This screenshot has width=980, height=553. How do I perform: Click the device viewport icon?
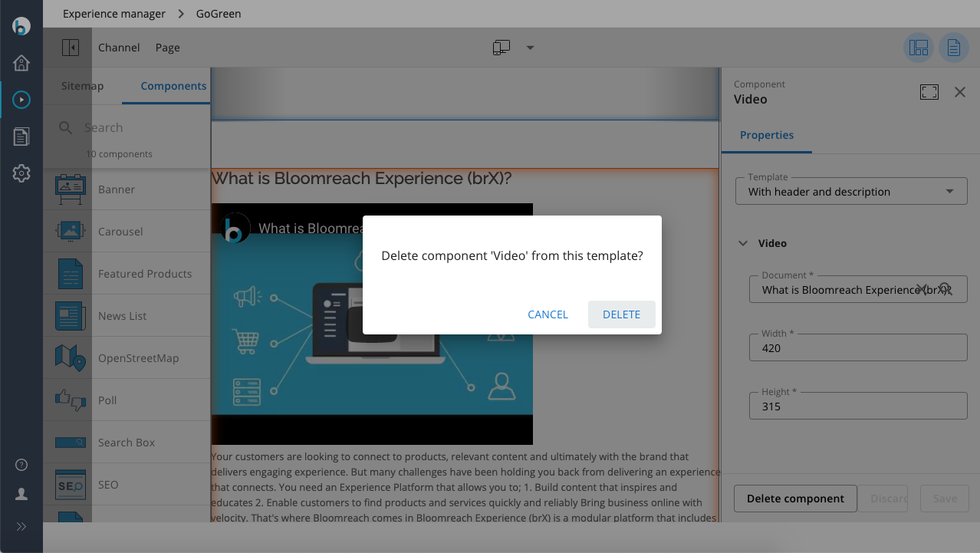(502, 48)
